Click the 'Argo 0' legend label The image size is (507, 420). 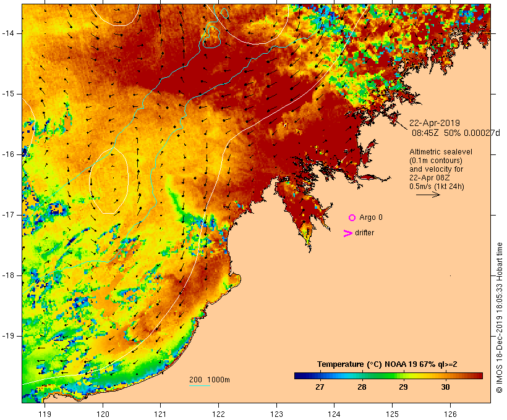(371, 217)
